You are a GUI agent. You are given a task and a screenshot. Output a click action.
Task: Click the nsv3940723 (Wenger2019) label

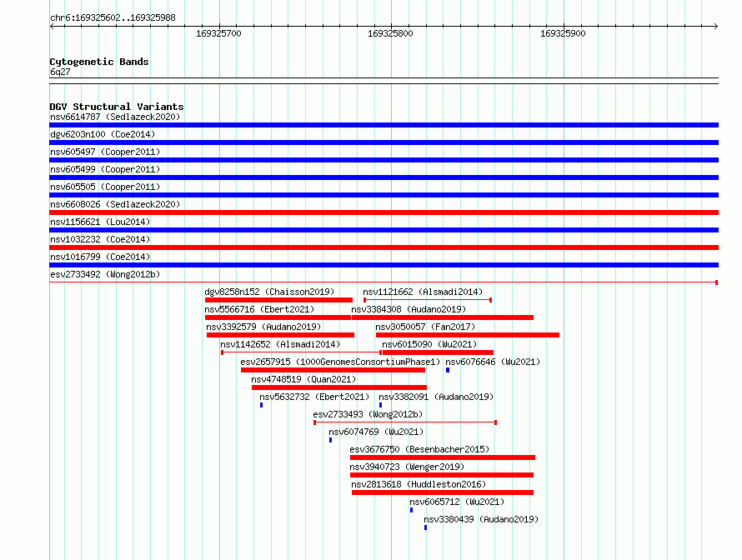[x=407, y=467]
